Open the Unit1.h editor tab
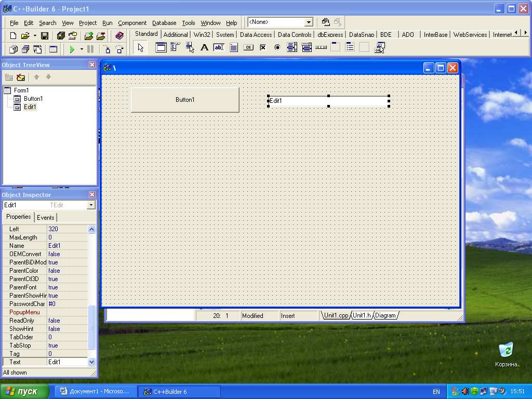Screen dimensions: 532x399 pos(362,315)
